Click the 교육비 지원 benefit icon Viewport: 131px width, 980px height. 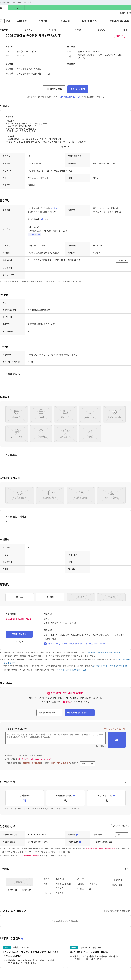point(90,414)
